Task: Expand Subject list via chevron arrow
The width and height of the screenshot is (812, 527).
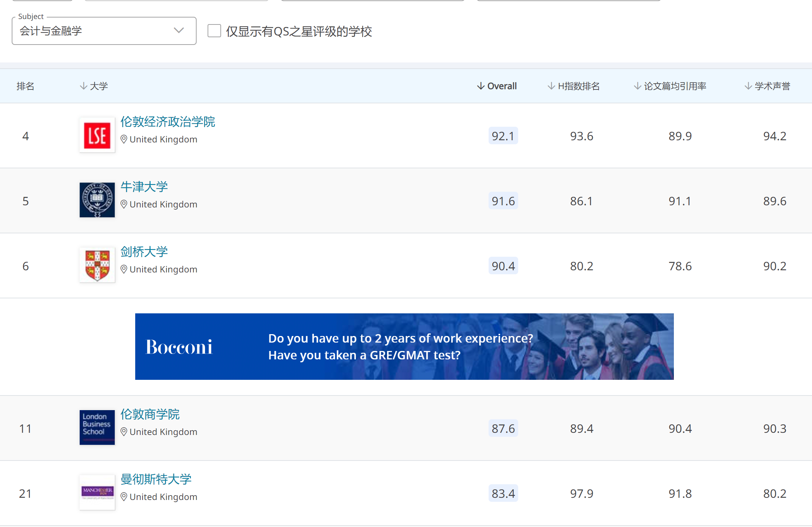Action: click(179, 31)
